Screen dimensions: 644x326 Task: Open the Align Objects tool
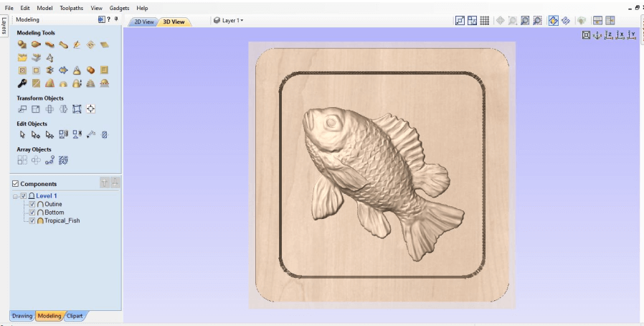(91, 109)
